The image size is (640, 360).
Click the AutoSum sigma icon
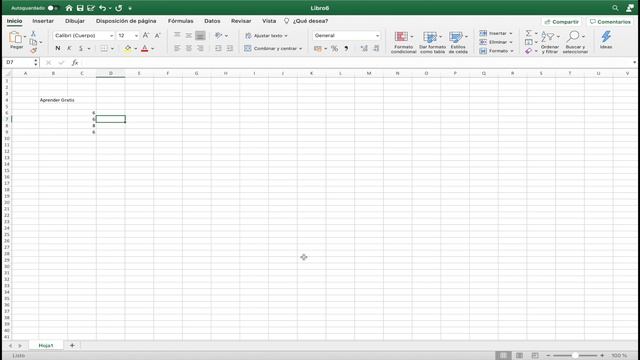point(529,33)
